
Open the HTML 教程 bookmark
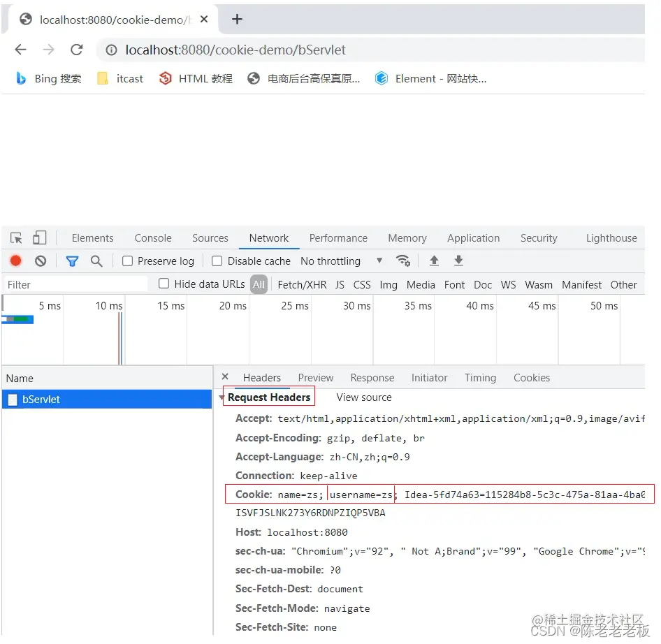(x=196, y=78)
